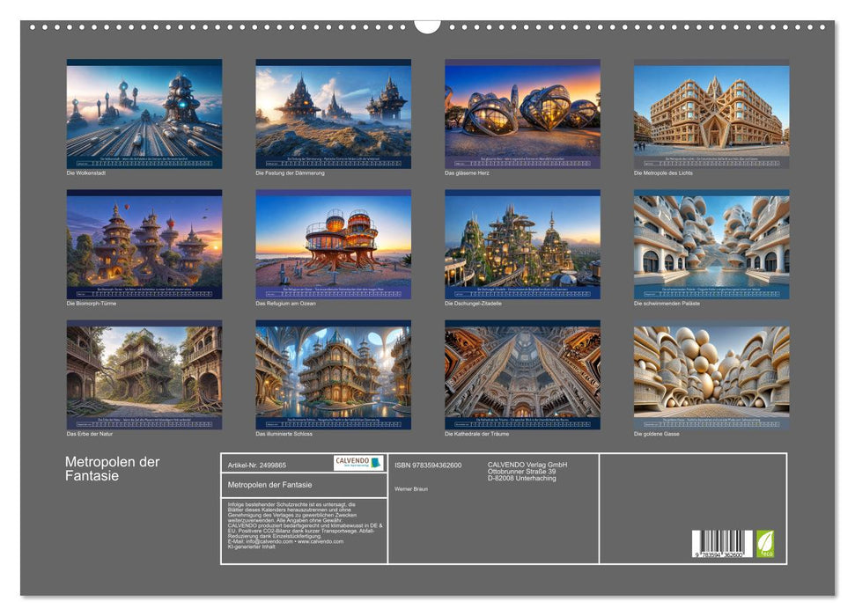The height and width of the screenshot is (616, 855).
Task: Click the caption 'Das illuminierte Schloss'
Action: 284,434
